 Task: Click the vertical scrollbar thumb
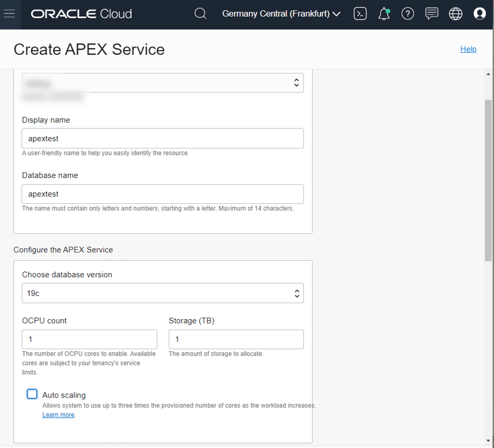(x=488, y=180)
